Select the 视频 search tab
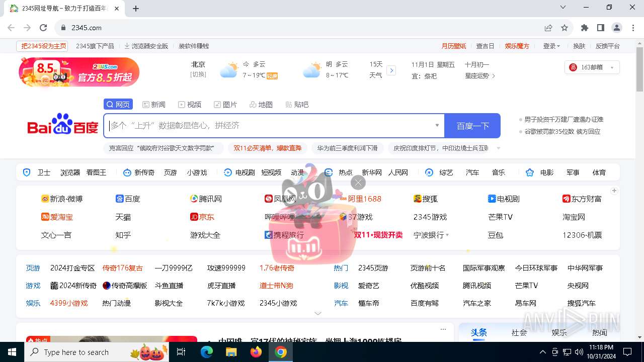Screen dimensions: 644x362 (190, 104)
